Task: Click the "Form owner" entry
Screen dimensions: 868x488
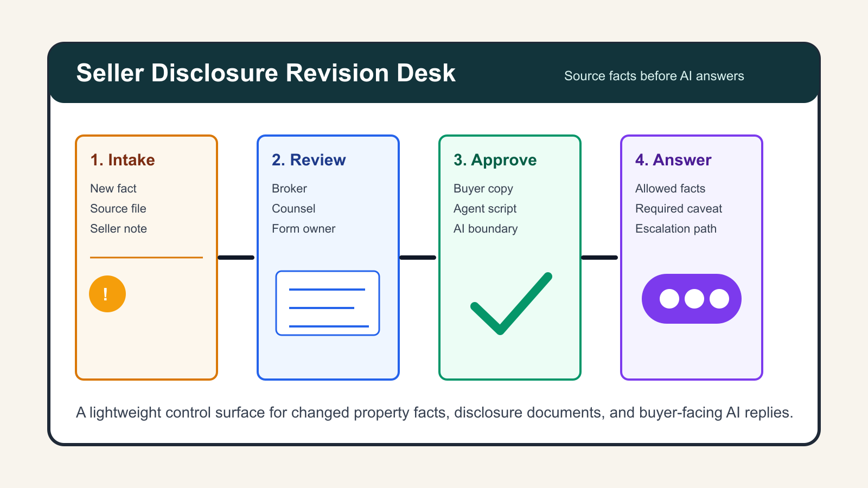Action: [x=304, y=229]
